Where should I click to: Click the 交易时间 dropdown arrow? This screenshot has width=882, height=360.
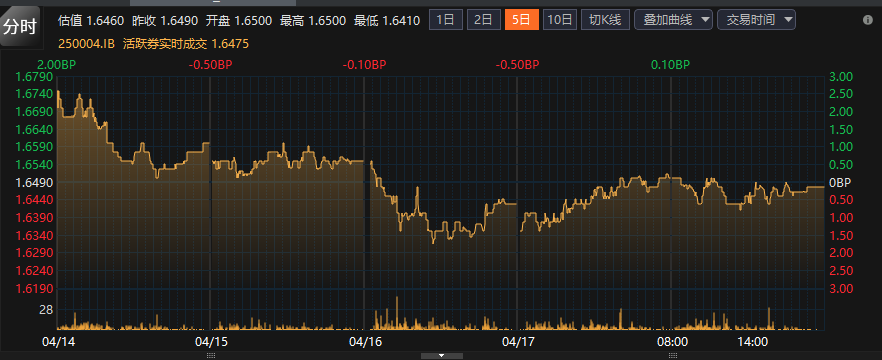[x=788, y=20]
